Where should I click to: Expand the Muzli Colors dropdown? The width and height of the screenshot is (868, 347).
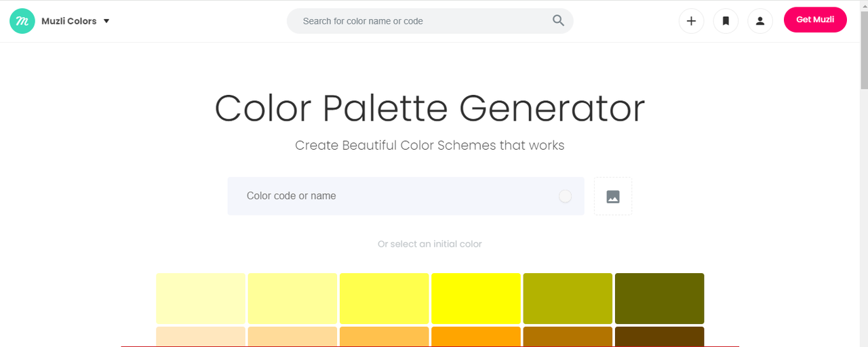[x=106, y=21]
